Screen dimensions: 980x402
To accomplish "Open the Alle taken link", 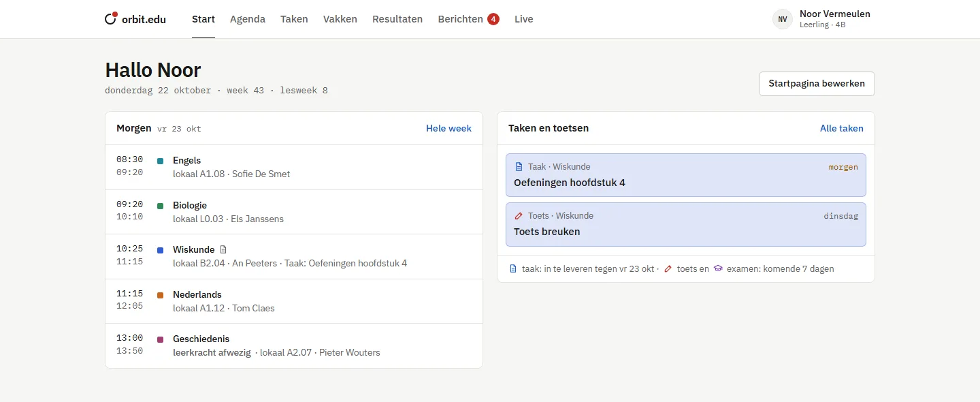I will point(842,128).
